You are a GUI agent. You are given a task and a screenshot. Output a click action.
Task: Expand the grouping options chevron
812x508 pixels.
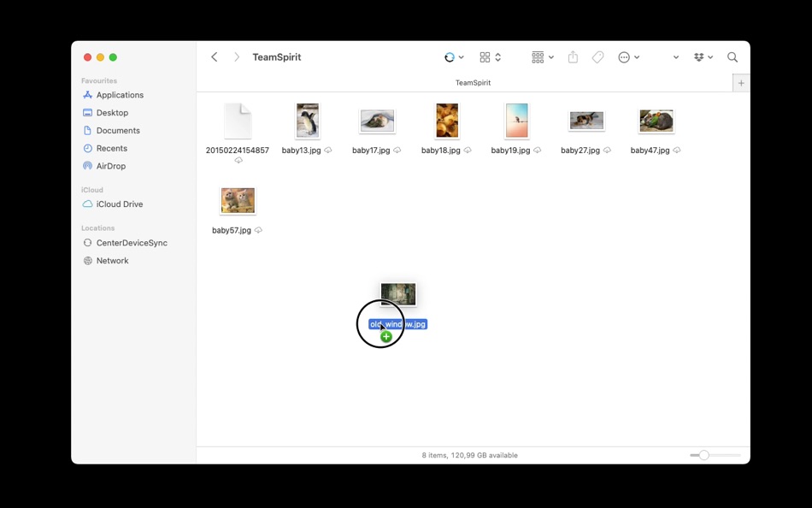click(x=551, y=56)
